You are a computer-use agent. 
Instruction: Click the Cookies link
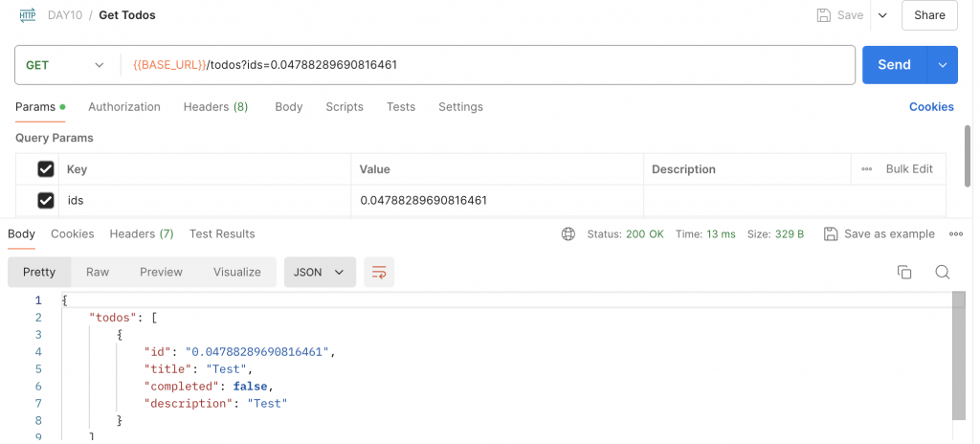(x=931, y=107)
